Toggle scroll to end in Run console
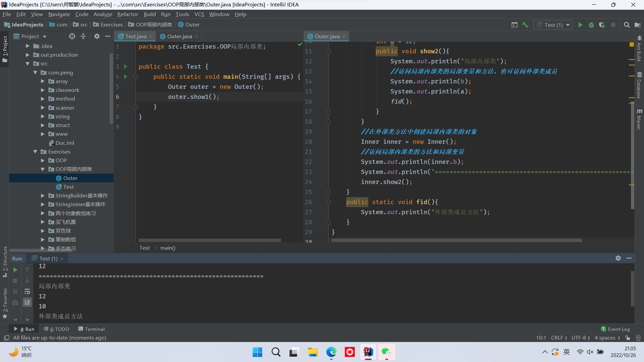The height and width of the screenshot is (362, 644). (27, 302)
